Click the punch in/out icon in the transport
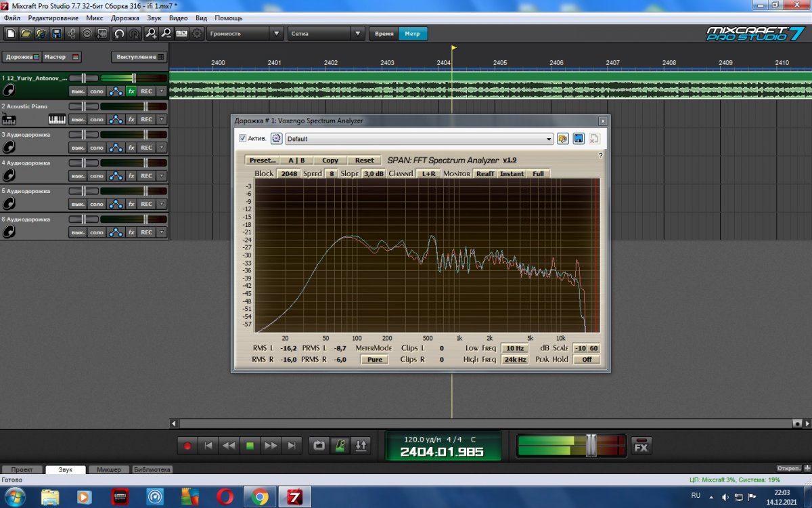Image resolution: width=812 pixels, height=508 pixels. [361, 446]
